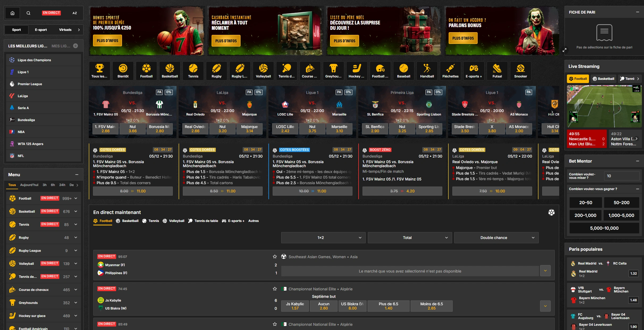Open the search with the magnifier icon
Image resolution: width=644 pixels, height=330 pixels.
click(28, 13)
